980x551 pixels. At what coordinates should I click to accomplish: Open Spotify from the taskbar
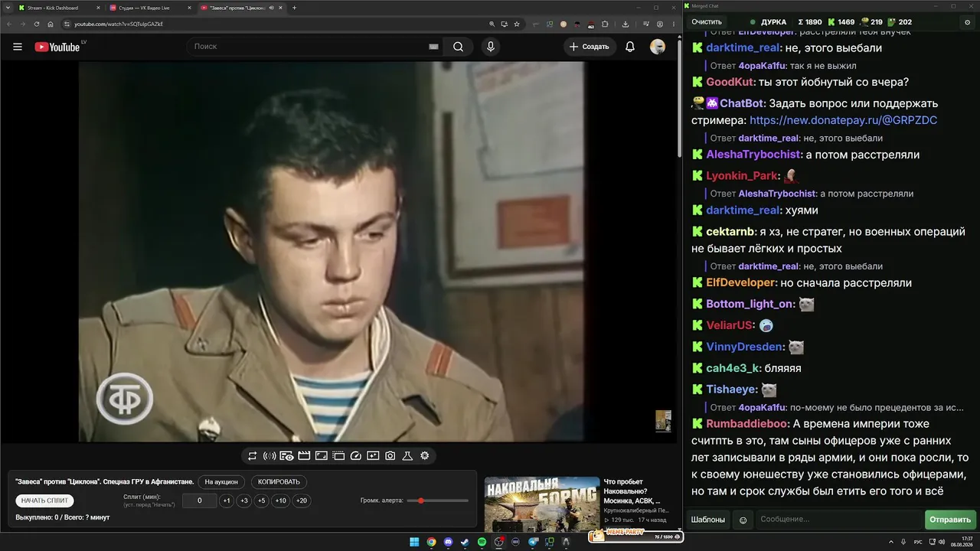point(482,542)
